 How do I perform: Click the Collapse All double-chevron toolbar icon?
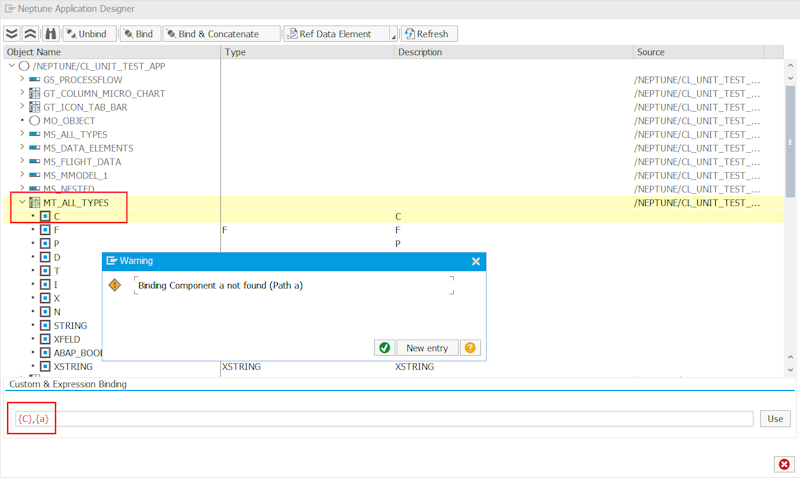31,33
